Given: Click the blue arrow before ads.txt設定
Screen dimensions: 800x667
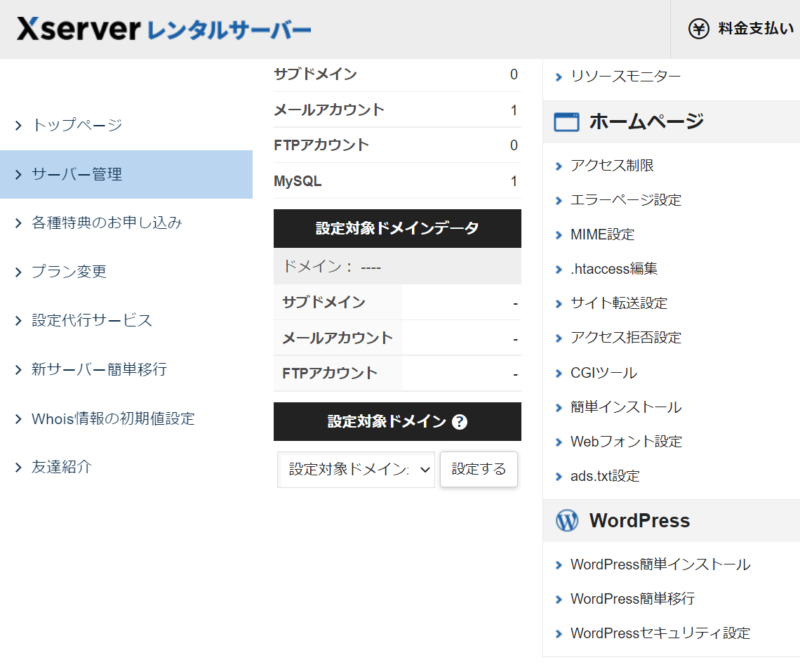Looking at the screenshot, I should coord(559,477).
